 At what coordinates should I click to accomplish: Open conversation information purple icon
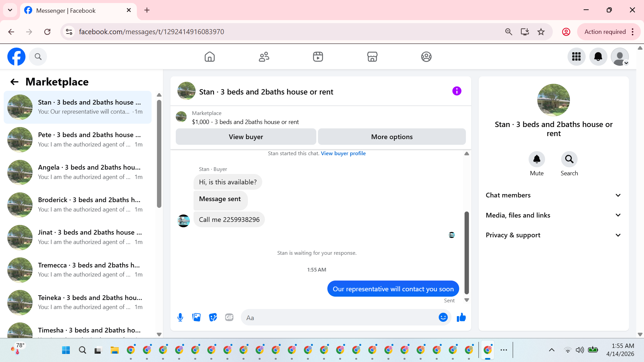[x=457, y=91]
